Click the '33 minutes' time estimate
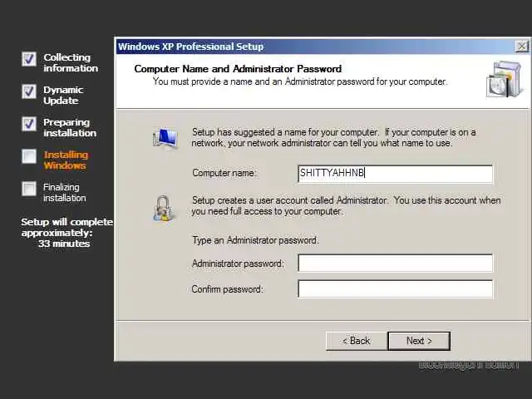This screenshot has height=399, width=532. pos(64,244)
